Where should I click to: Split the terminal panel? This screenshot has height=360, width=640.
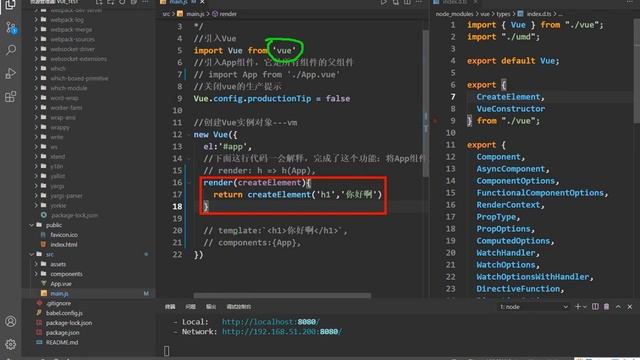pos(596,307)
